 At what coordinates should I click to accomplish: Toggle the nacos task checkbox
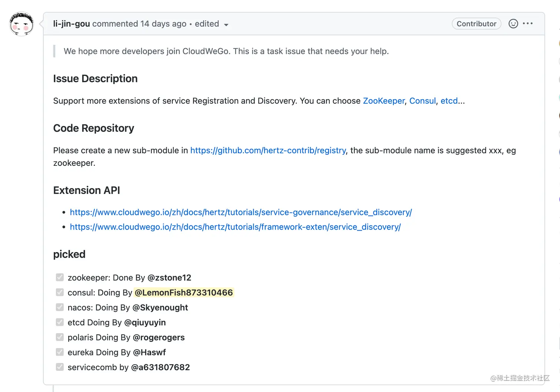[60, 307]
